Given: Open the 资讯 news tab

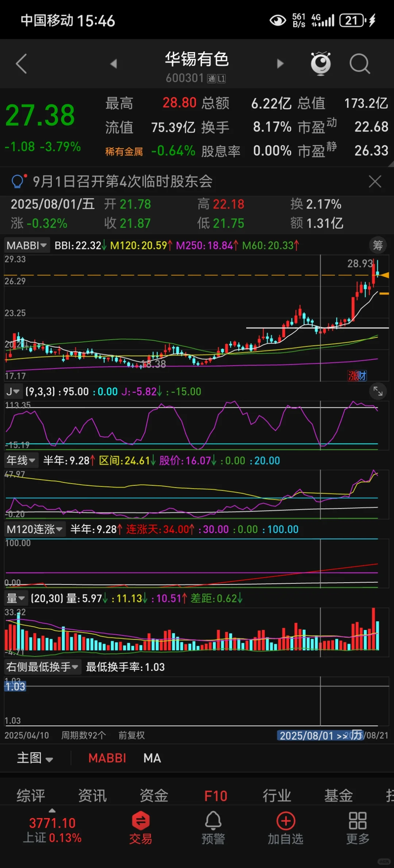Looking at the screenshot, I should [93, 795].
